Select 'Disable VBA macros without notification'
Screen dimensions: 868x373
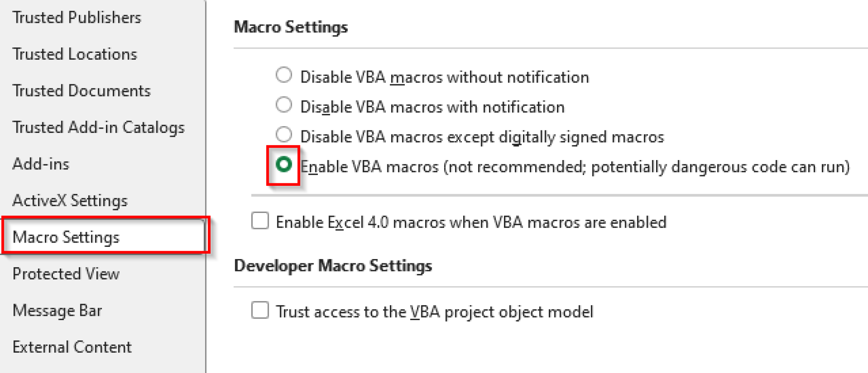pyautogui.click(x=284, y=75)
